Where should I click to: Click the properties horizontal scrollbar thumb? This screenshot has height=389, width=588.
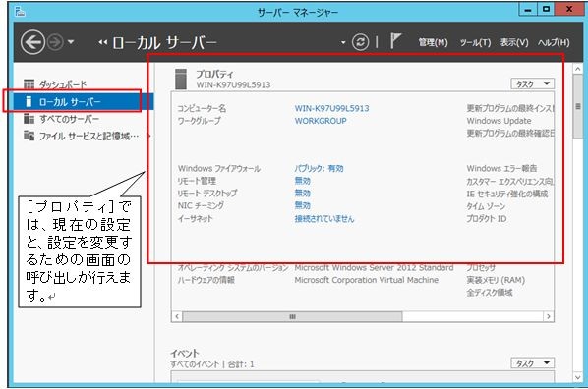click(x=292, y=316)
